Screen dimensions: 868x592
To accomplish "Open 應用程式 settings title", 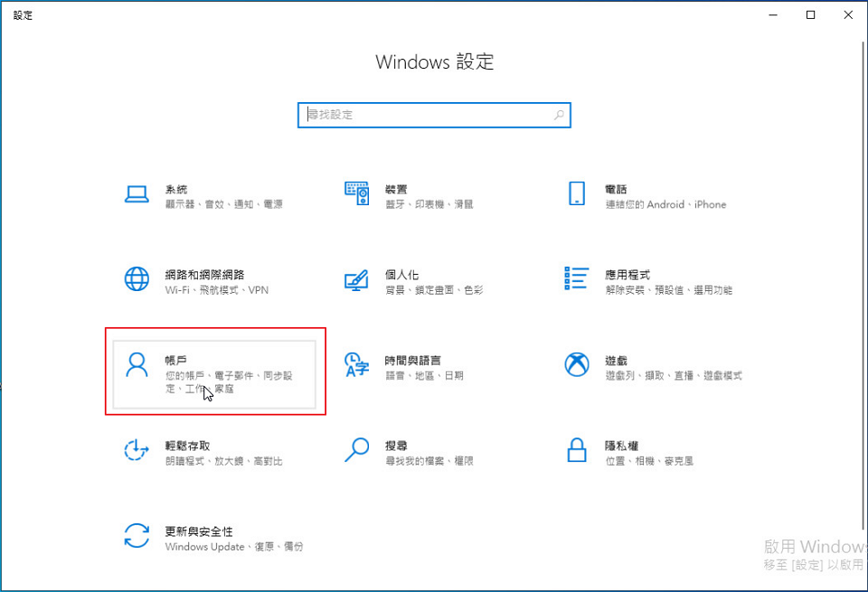I will (x=627, y=275).
